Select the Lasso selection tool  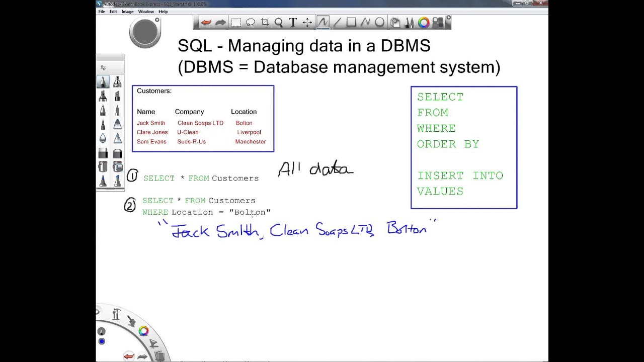[x=250, y=23]
